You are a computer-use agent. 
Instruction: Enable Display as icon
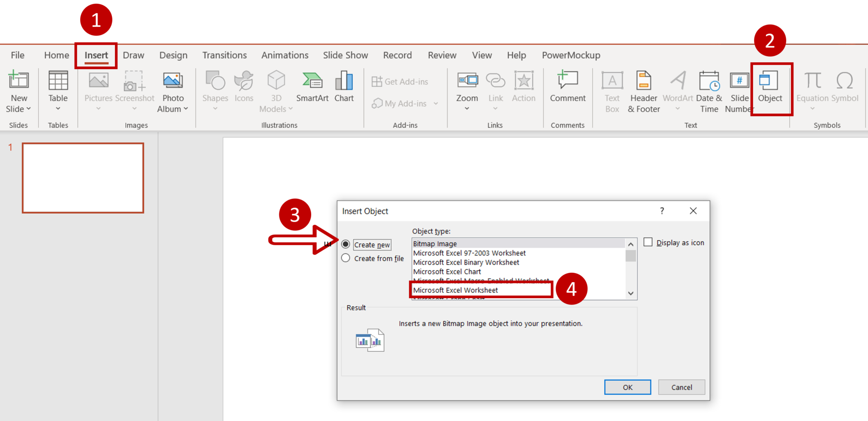pyautogui.click(x=648, y=242)
